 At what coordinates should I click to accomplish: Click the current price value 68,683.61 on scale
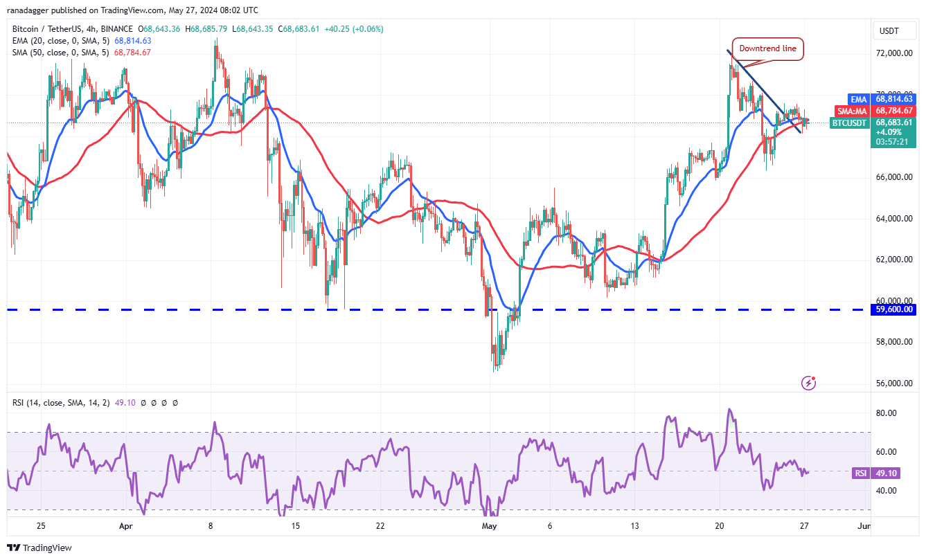click(x=894, y=123)
